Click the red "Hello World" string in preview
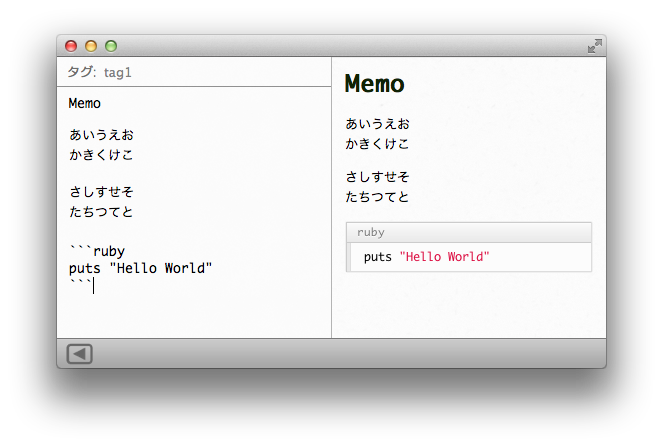 click(444, 257)
